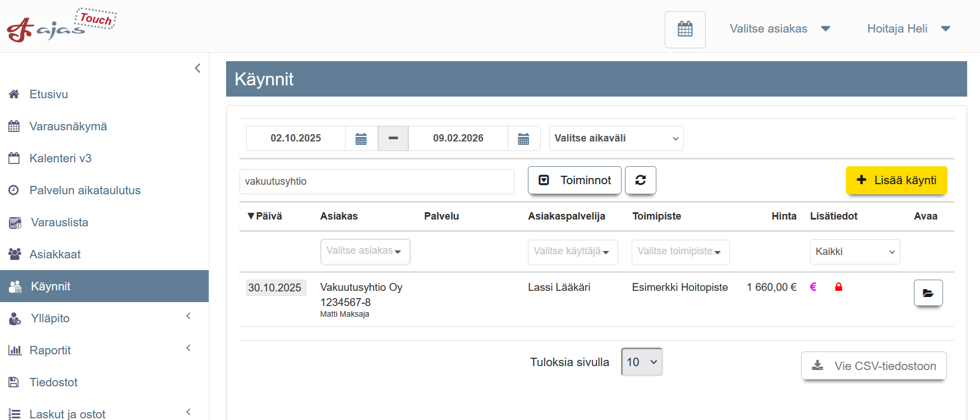This screenshot has height=420, width=980.
Task: Change Tuloksia sivulla results count
Action: (641, 362)
